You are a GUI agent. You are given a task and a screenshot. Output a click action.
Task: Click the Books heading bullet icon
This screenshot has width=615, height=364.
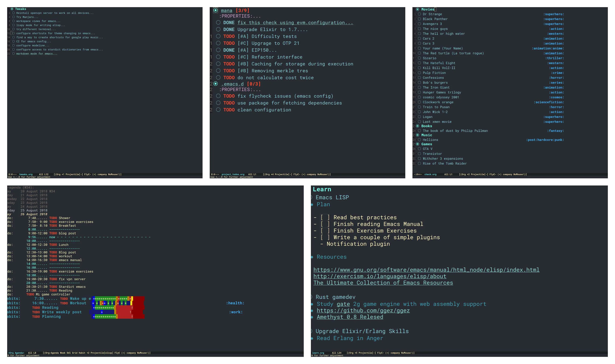click(418, 126)
